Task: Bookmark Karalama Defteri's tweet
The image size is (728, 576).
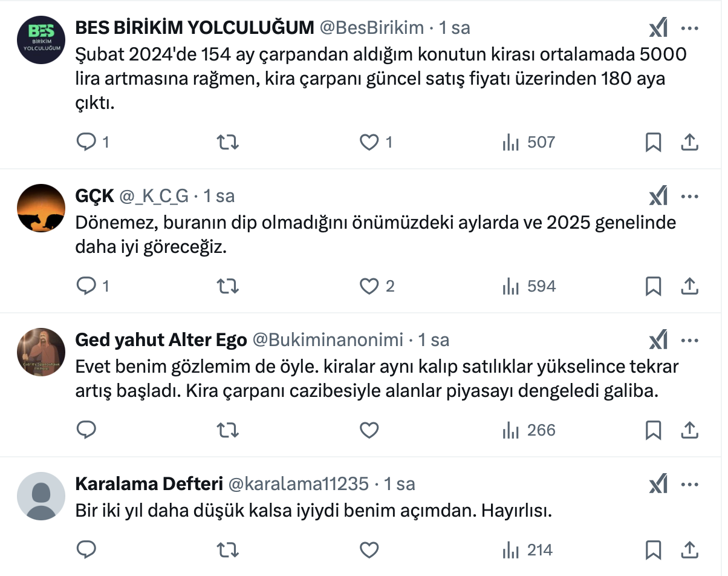Action: [x=653, y=550]
